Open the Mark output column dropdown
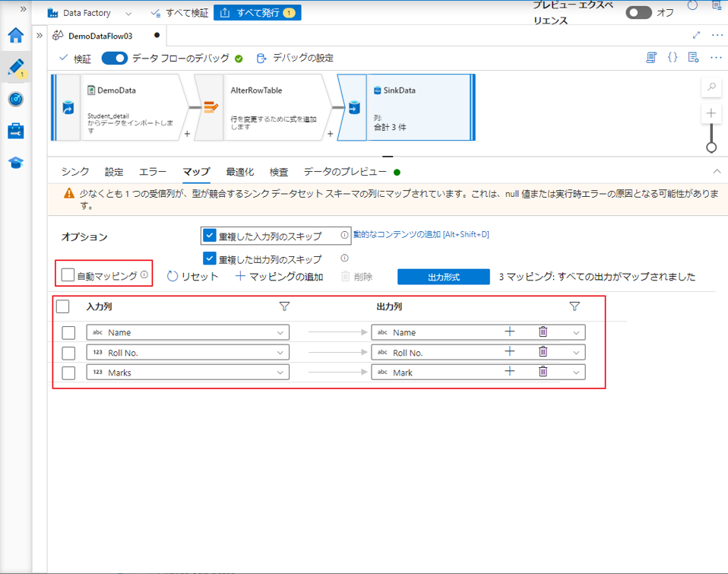728x574 pixels. (x=576, y=373)
